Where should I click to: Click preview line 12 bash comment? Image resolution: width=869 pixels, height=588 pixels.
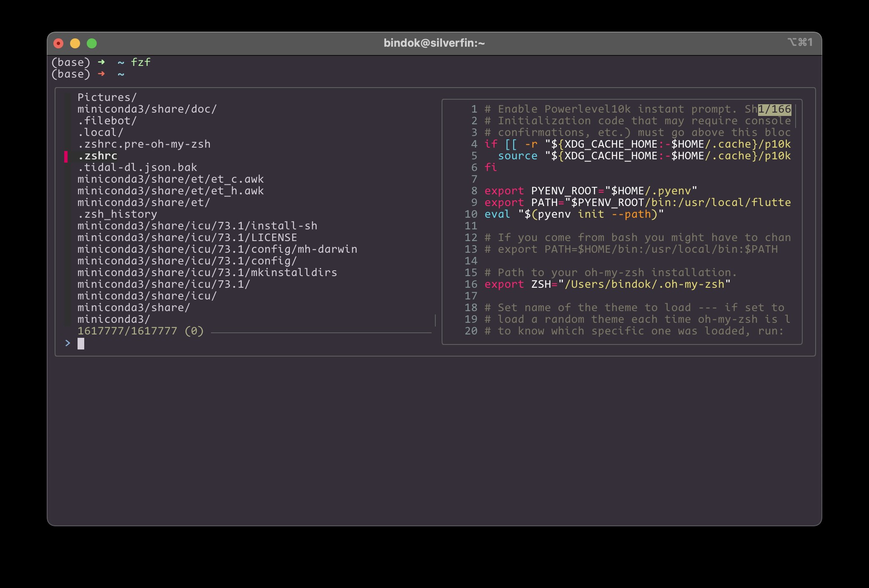638,237
